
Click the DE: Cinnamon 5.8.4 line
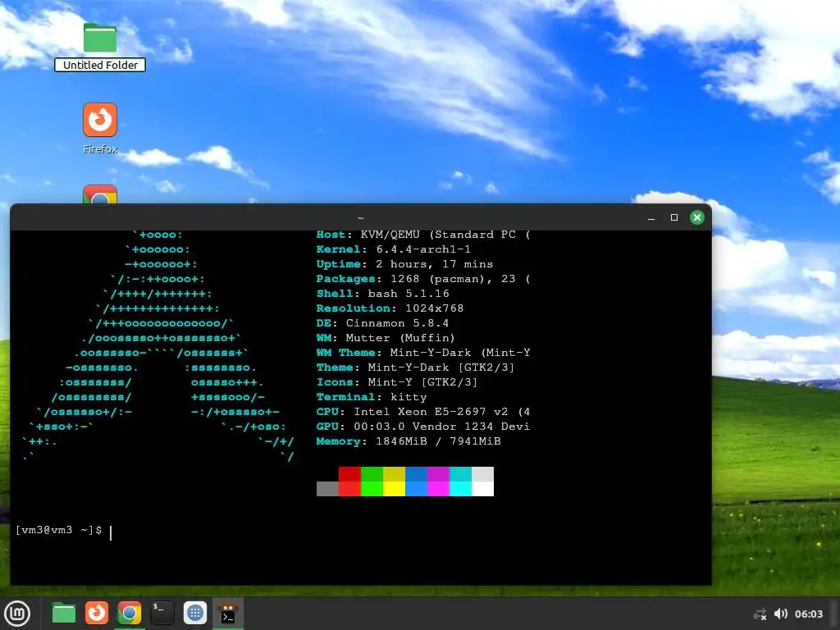[x=382, y=323]
